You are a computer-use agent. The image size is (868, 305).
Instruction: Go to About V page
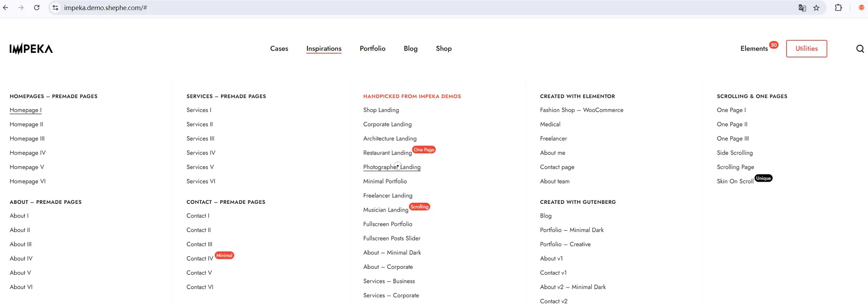[20, 273]
